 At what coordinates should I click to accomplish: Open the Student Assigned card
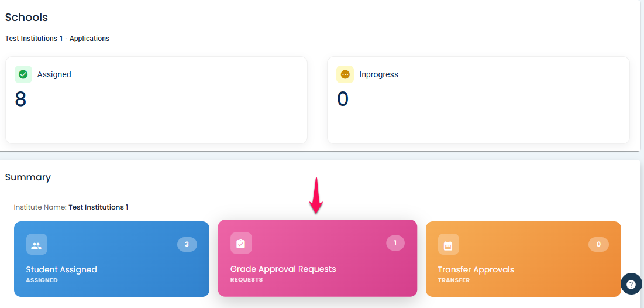(x=111, y=269)
